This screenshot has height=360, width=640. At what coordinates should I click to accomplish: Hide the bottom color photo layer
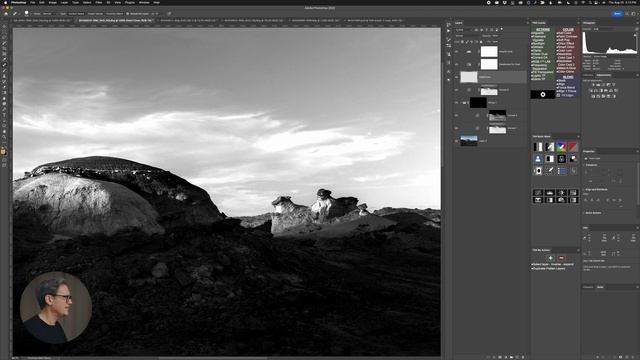tap(456, 141)
